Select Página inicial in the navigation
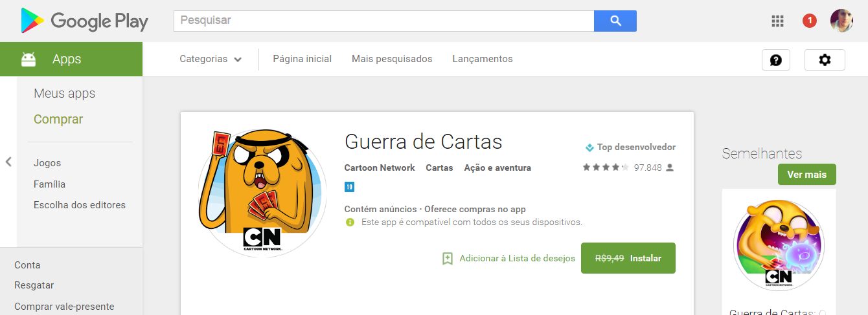This screenshot has width=868, height=315. pos(302,59)
